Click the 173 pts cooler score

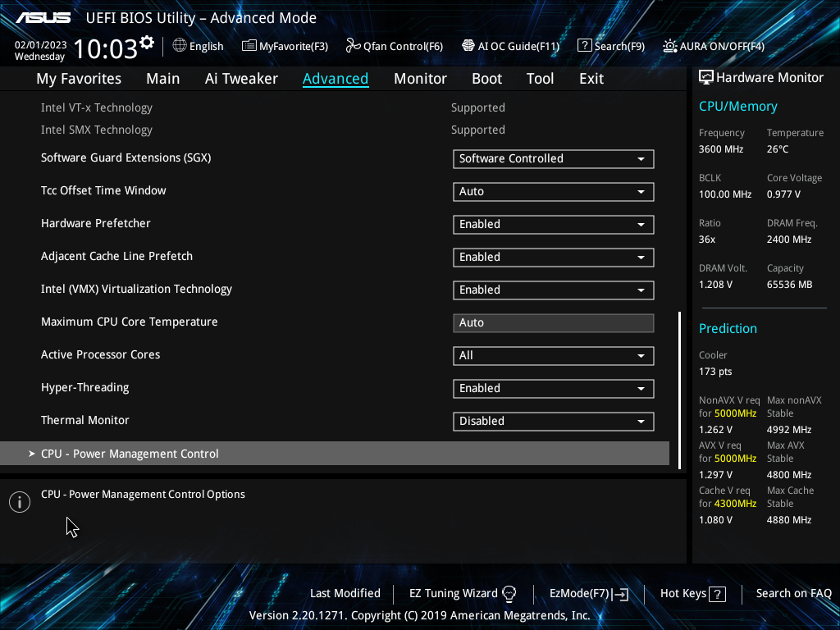[x=715, y=372]
